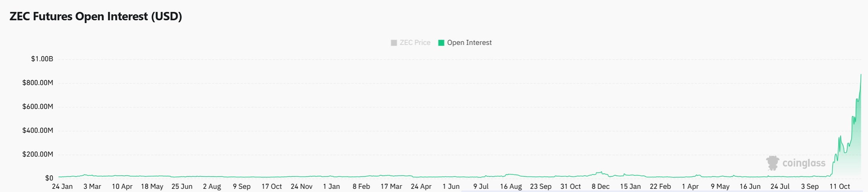Click the 1 Apr axis date label

click(x=690, y=186)
